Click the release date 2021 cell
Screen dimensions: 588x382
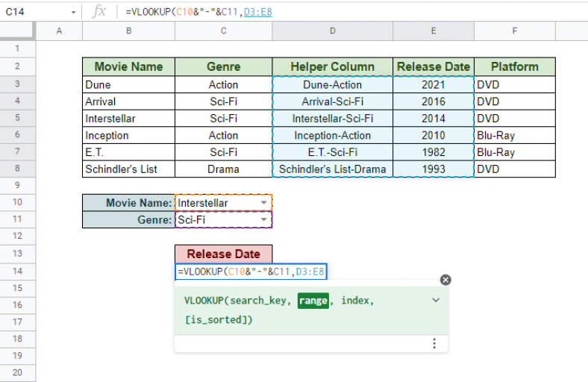point(434,85)
